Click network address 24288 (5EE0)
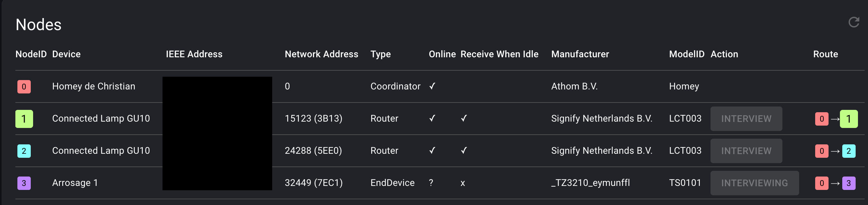This screenshot has width=868, height=205. point(313,151)
